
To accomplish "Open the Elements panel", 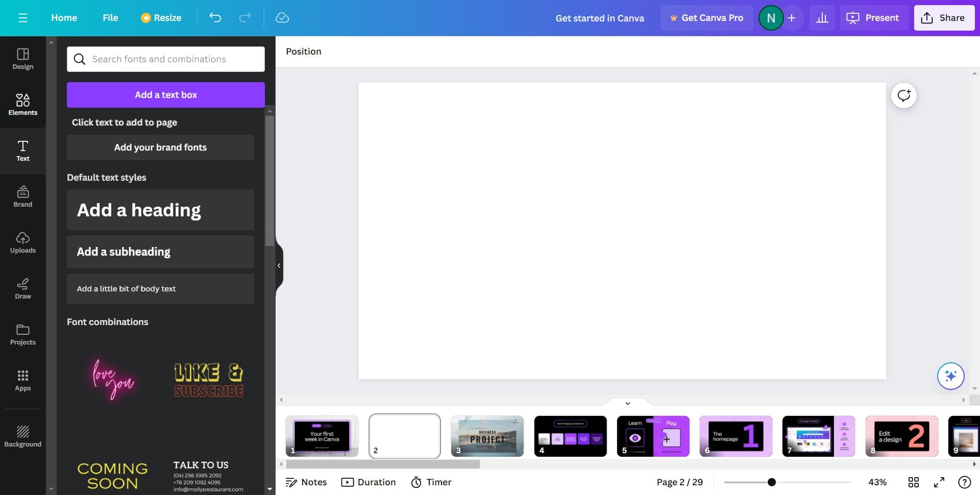I will click(22, 105).
